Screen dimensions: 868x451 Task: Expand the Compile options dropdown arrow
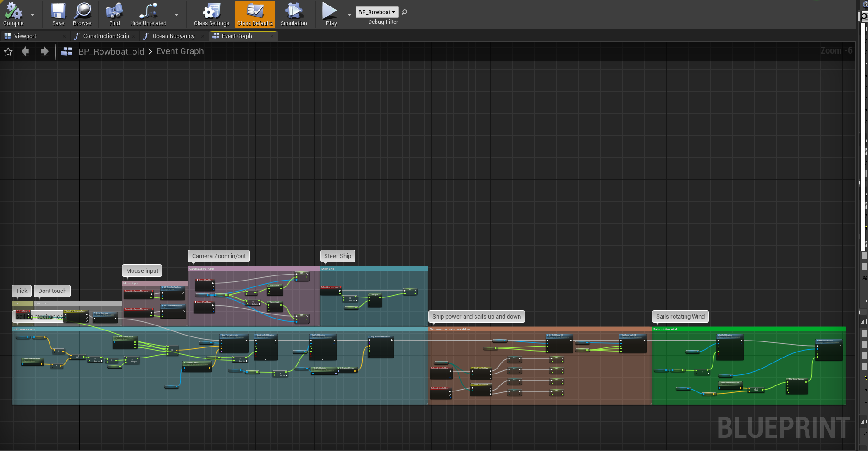33,15
